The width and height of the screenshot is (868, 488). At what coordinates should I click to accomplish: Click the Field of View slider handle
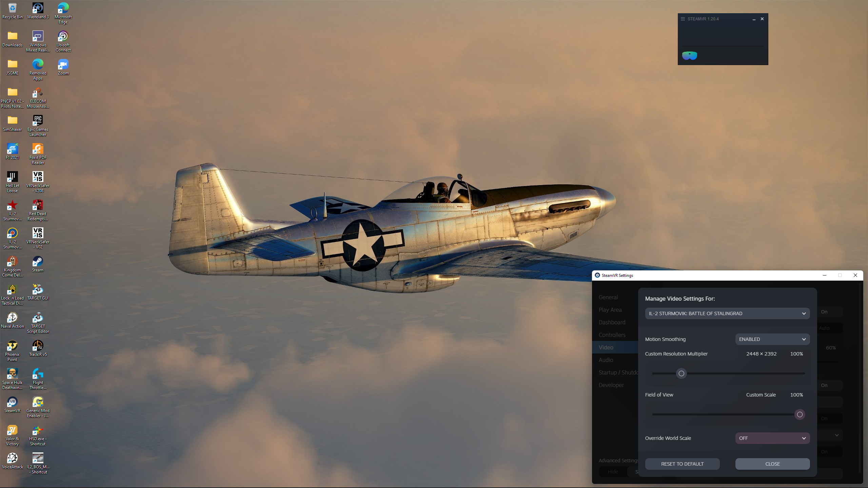click(800, 414)
